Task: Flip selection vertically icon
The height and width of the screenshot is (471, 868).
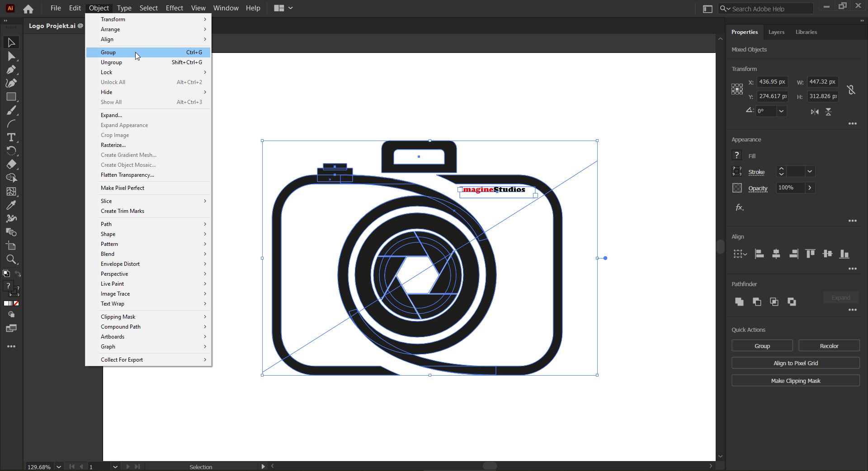Action: pyautogui.click(x=828, y=112)
